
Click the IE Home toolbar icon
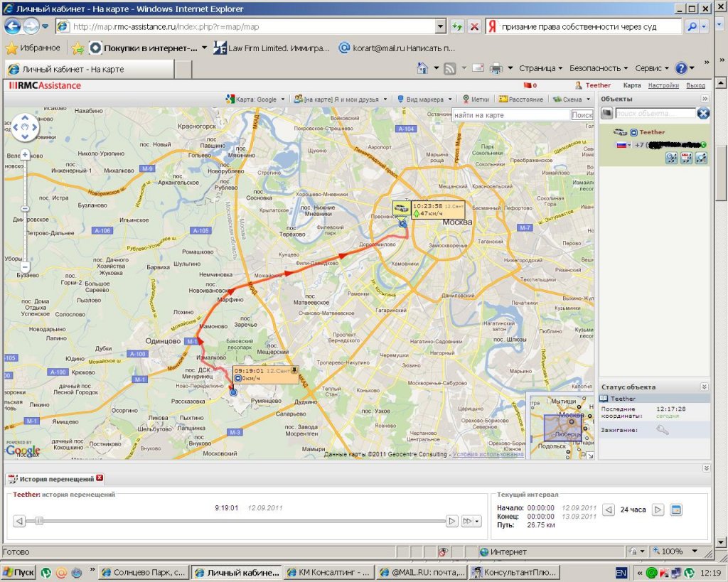point(422,68)
